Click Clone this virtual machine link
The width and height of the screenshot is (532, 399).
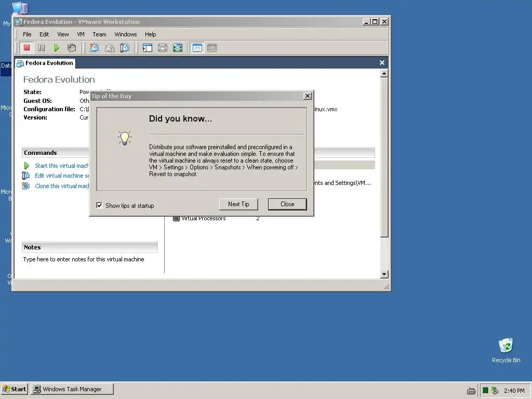(x=62, y=186)
